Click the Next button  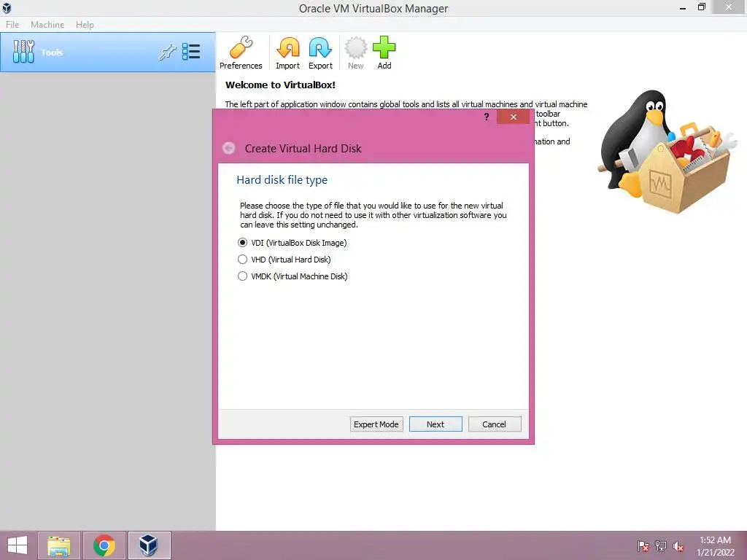click(436, 424)
